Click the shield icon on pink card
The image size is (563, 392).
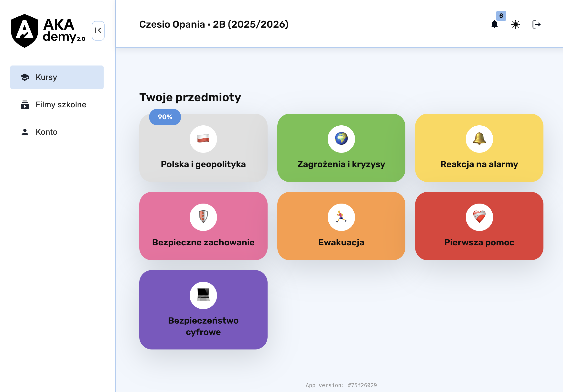click(x=203, y=217)
